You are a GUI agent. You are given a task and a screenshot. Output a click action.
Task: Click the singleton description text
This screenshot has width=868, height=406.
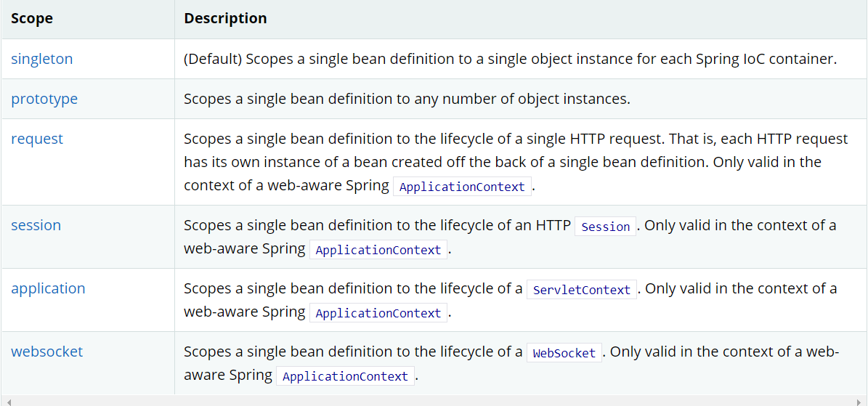point(510,60)
